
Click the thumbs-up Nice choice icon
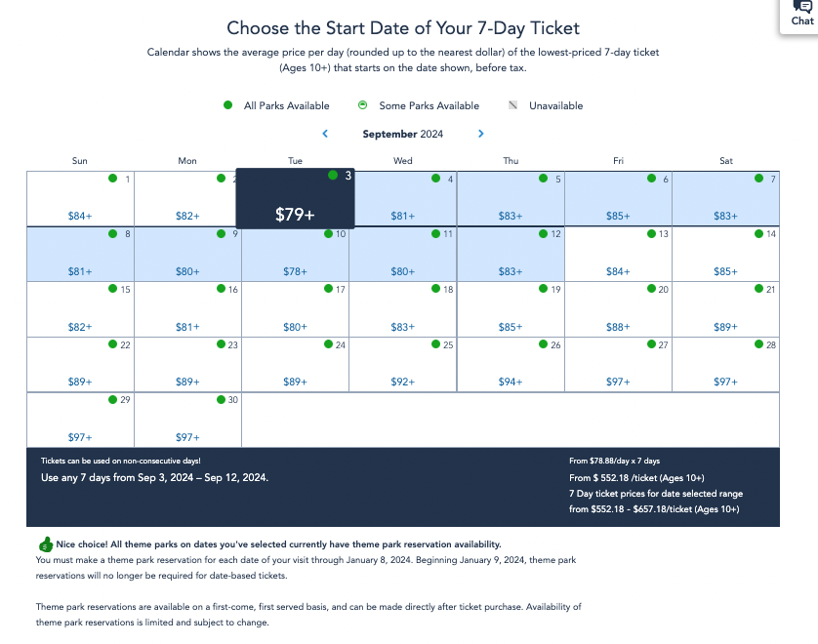46,544
